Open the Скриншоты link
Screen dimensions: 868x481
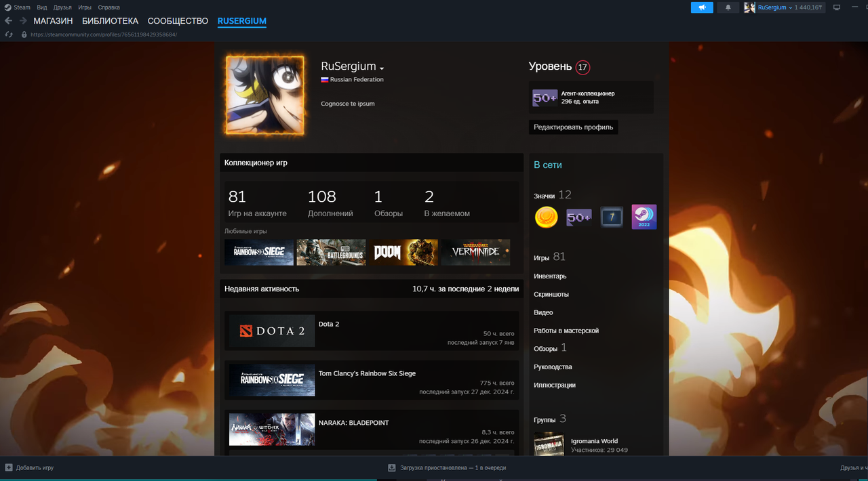pyautogui.click(x=551, y=295)
